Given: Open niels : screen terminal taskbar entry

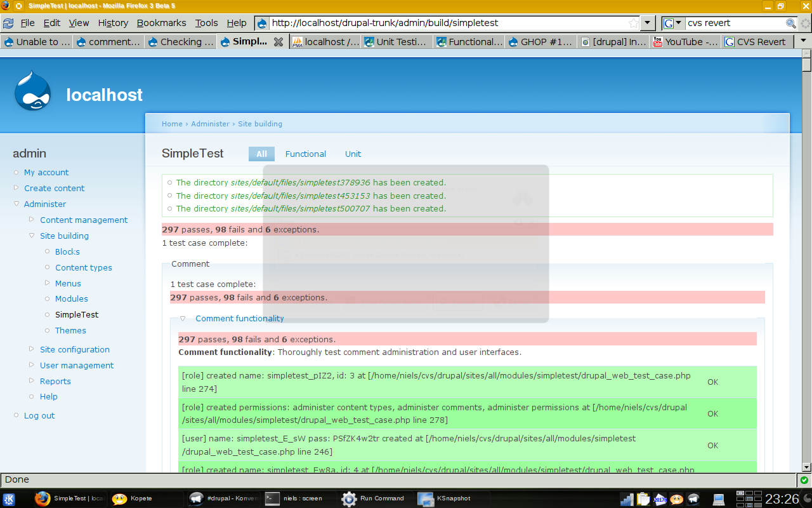Looking at the screenshot, I should tap(300, 498).
